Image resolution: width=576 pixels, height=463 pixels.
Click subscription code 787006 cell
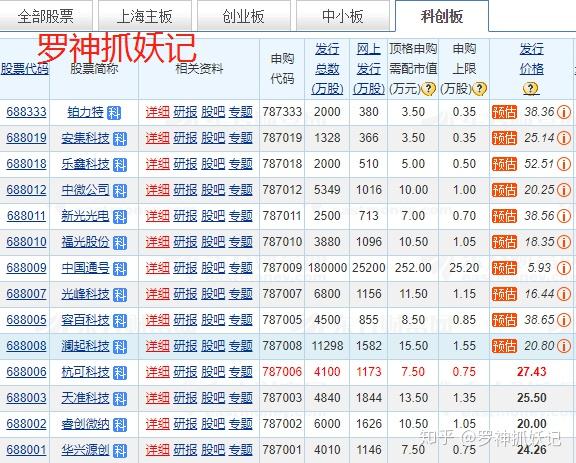(282, 372)
